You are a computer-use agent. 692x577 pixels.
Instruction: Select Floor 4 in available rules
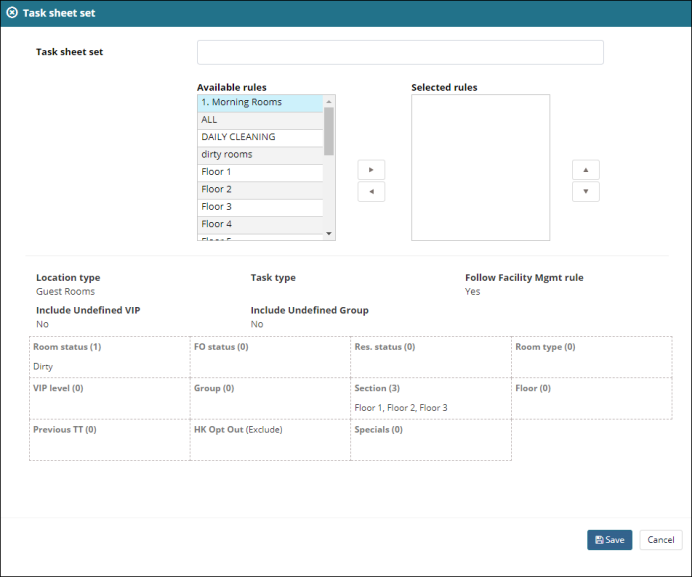260,224
